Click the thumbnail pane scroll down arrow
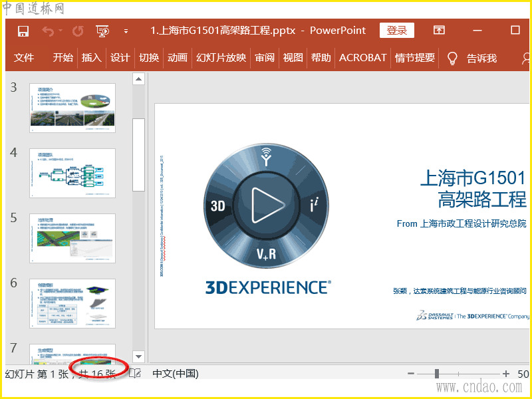532x399 pixels. point(138,356)
